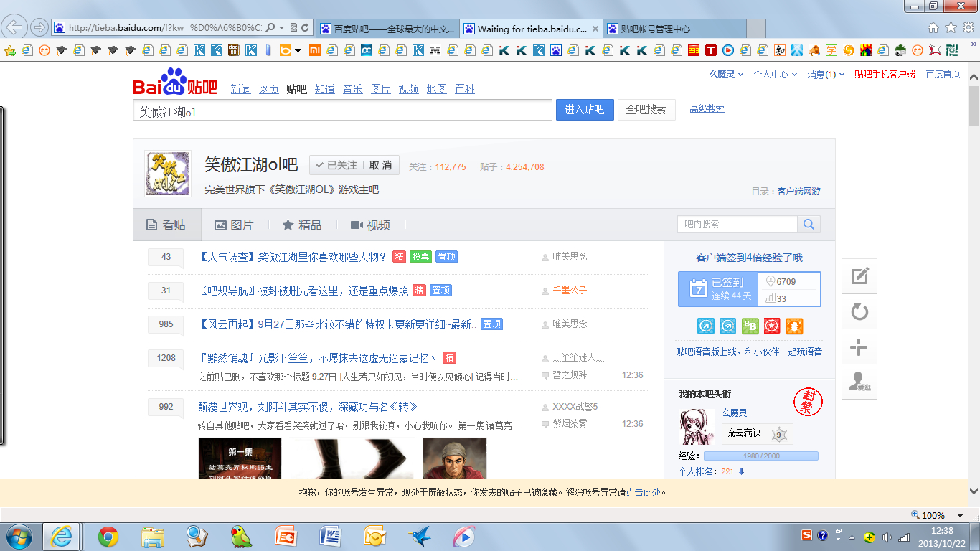Open IE tools gear icon
The width and height of the screenshot is (980, 551).
(x=968, y=28)
